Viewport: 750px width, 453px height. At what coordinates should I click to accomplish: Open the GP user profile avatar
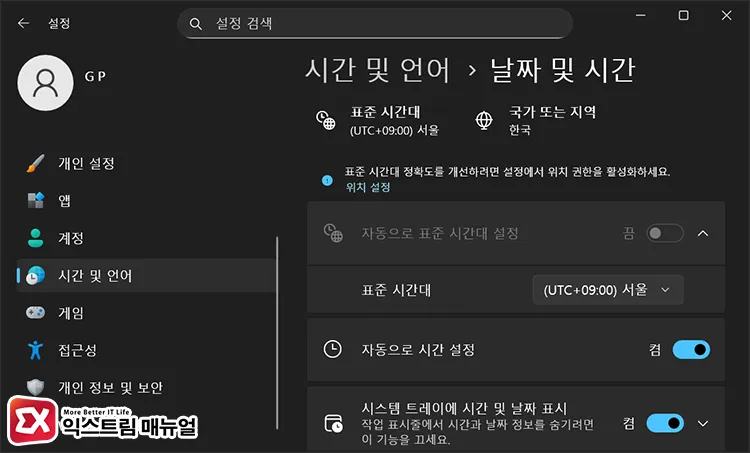[x=45, y=83]
